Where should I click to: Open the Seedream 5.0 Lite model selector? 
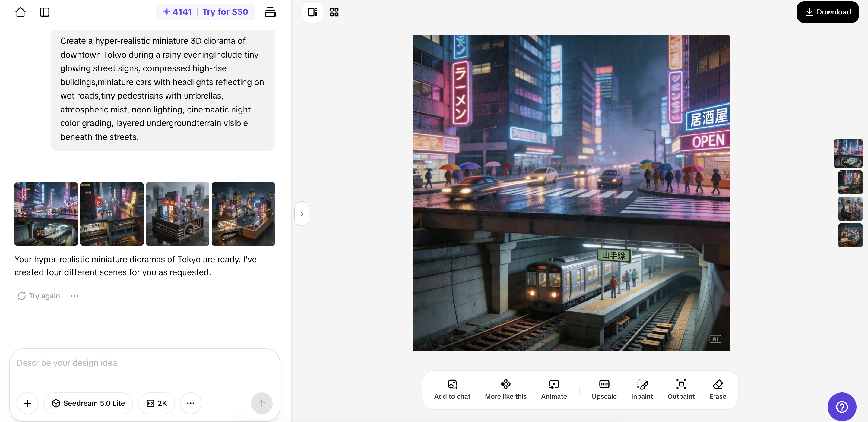88,403
